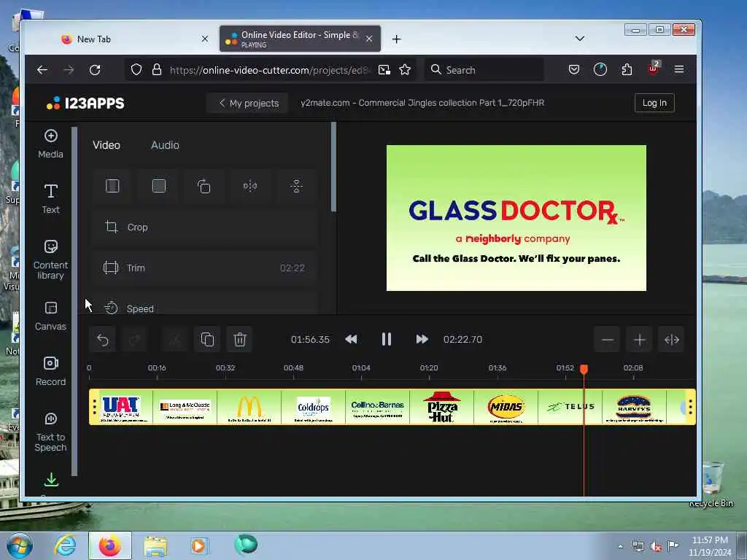
Task: Open the Text to Speech tool
Action: (x=50, y=432)
